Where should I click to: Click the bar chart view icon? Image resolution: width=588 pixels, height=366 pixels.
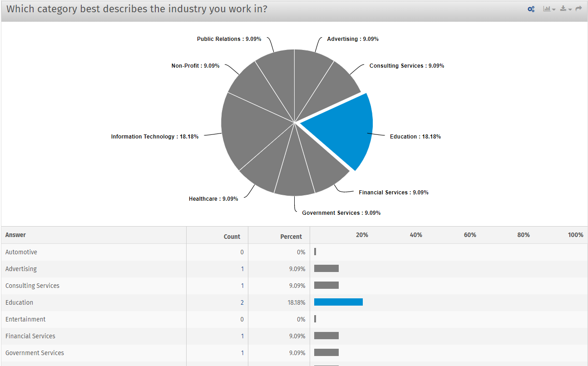pyautogui.click(x=547, y=9)
